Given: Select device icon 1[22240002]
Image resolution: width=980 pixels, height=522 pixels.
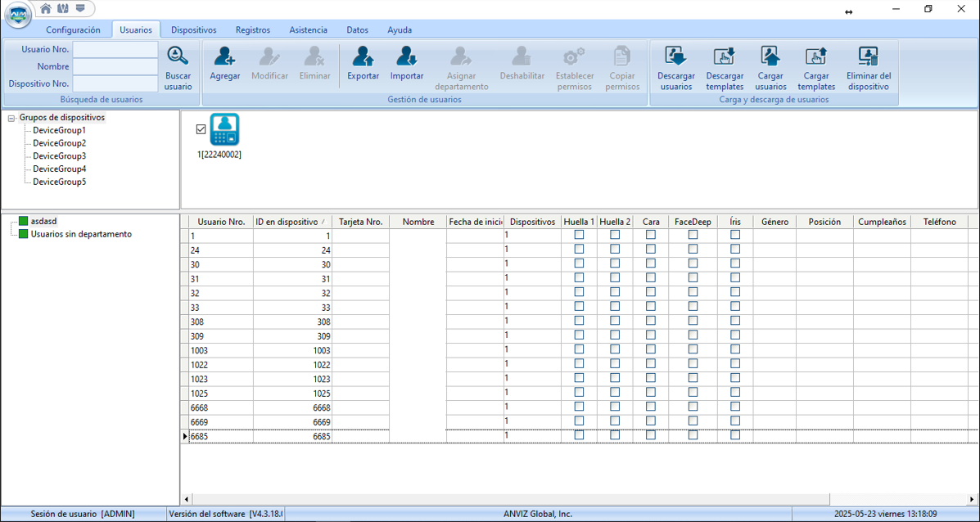Looking at the screenshot, I should (224, 130).
